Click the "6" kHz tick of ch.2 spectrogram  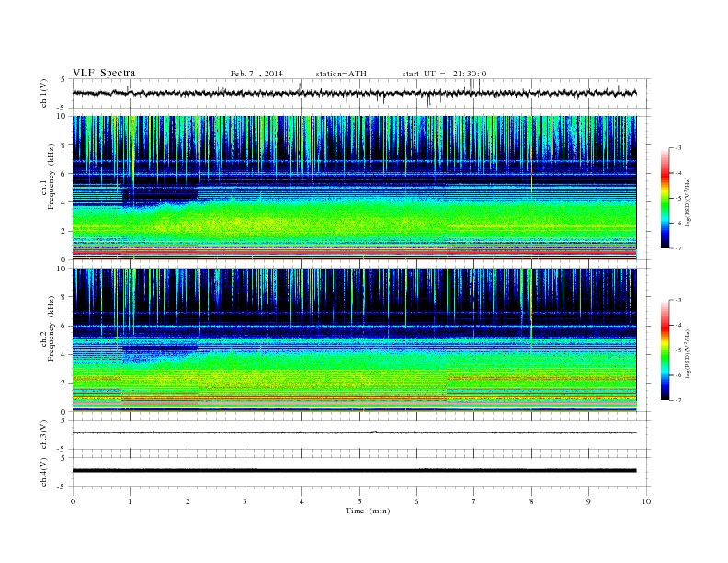64,326
